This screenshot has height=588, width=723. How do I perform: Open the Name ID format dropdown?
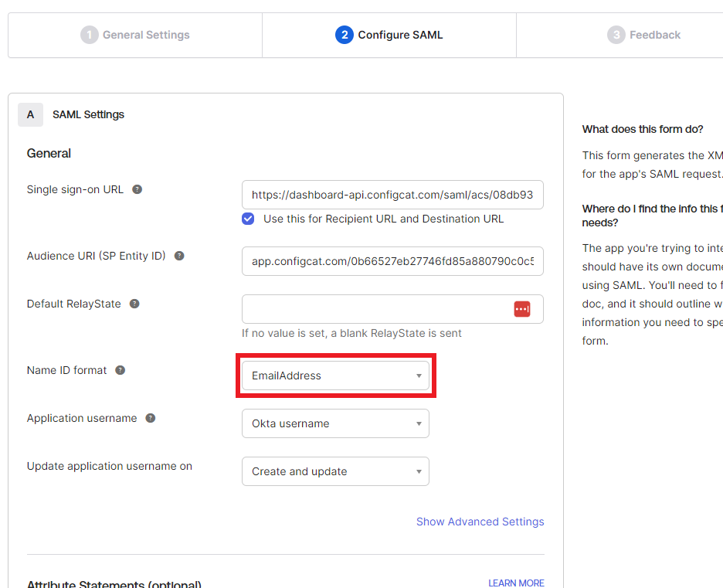[x=335, y=376]
